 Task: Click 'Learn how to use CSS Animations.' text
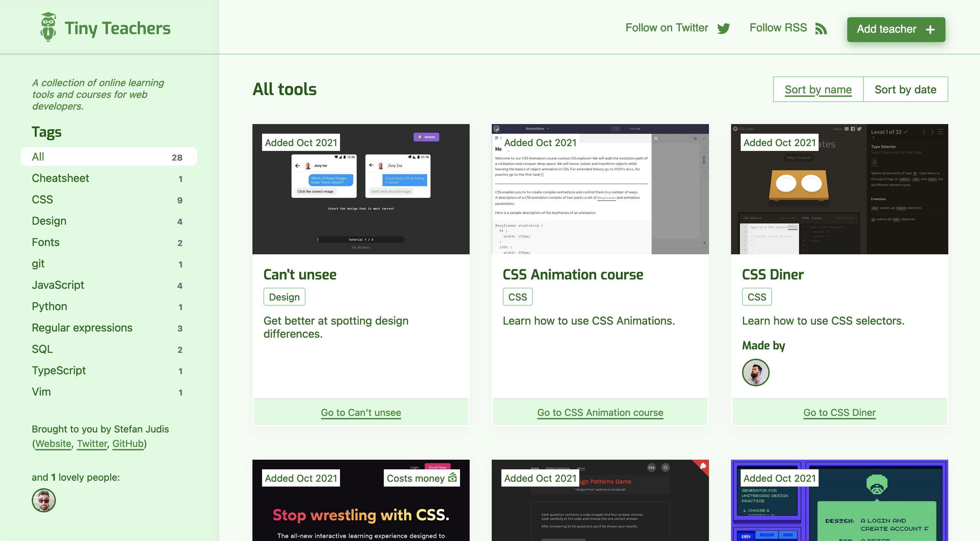[589, 320]
